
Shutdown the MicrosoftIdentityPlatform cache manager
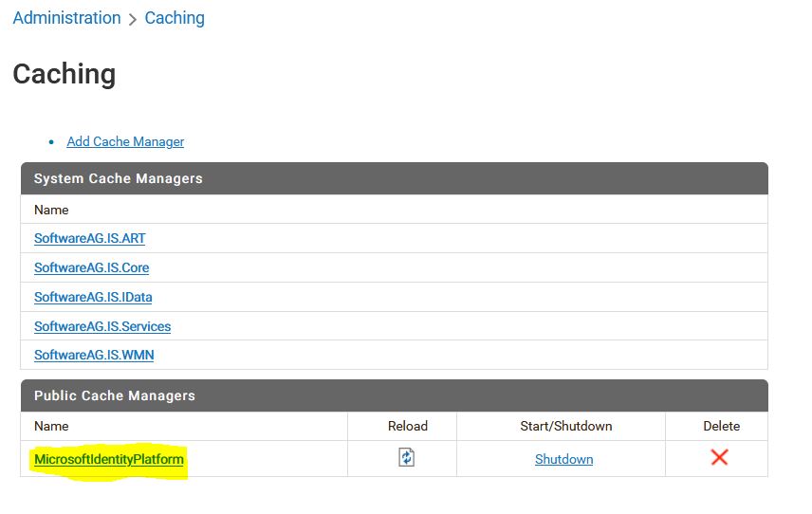pos(564,459)
